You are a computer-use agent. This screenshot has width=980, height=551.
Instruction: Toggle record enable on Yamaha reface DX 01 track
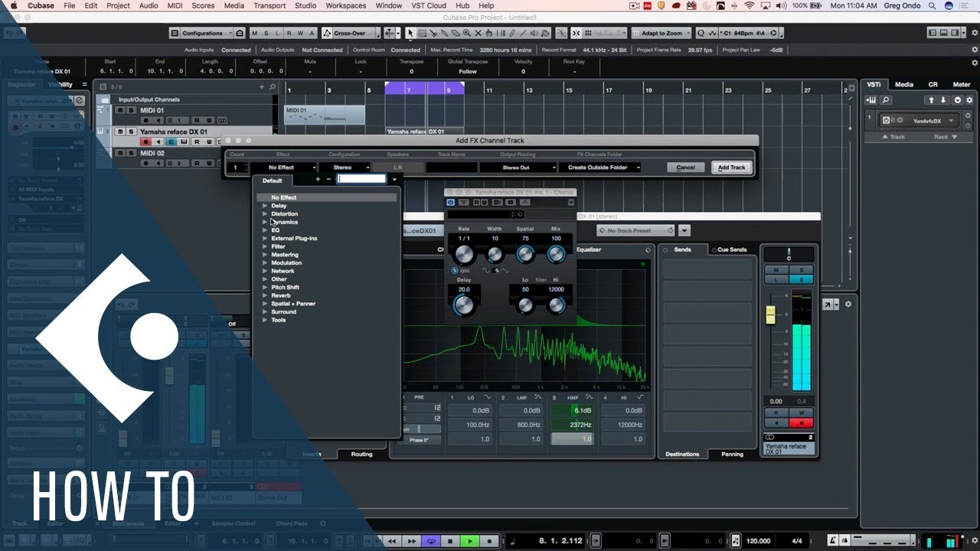pyautogui.click(x=145, y=142)
